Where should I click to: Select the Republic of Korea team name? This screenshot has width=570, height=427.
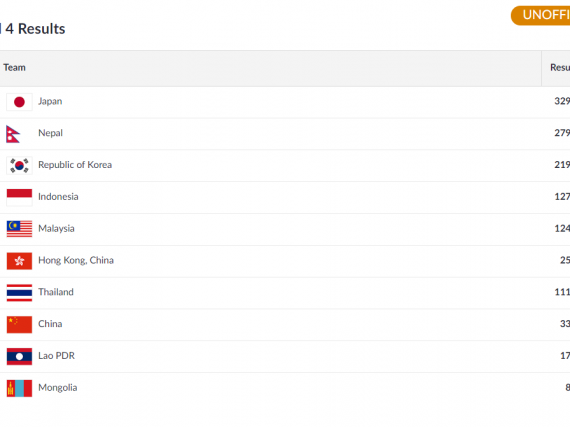point(75,165)
